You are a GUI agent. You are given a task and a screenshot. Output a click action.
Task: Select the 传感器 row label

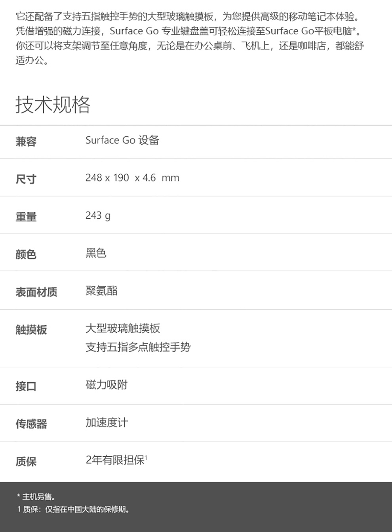coord(31,424)
